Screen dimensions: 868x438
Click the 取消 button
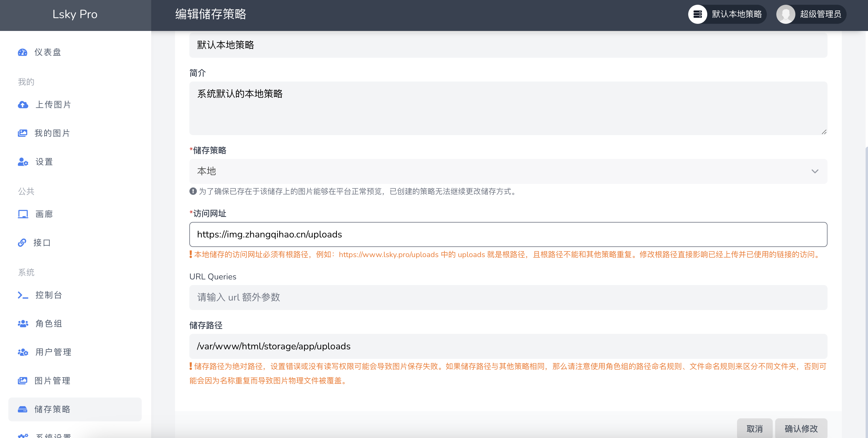755,428
